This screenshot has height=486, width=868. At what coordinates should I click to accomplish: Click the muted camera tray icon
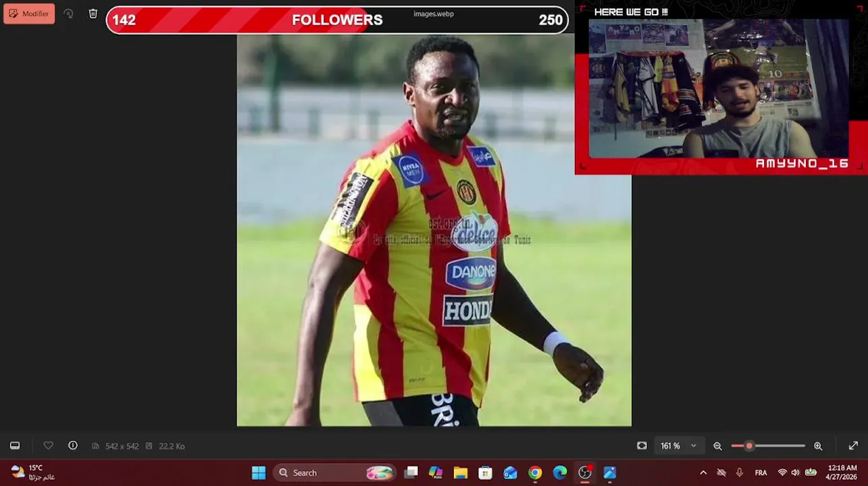coord(721,473)
